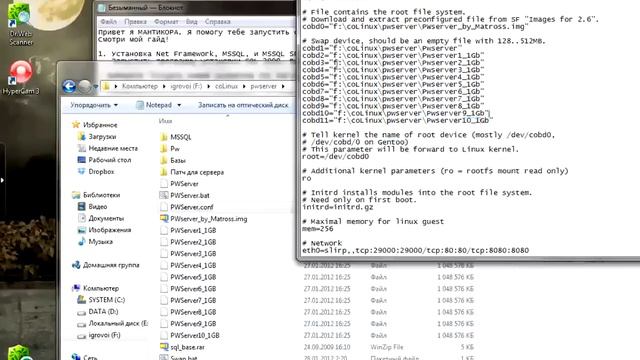Select the PWServer.conf file icon

(164, 207)
